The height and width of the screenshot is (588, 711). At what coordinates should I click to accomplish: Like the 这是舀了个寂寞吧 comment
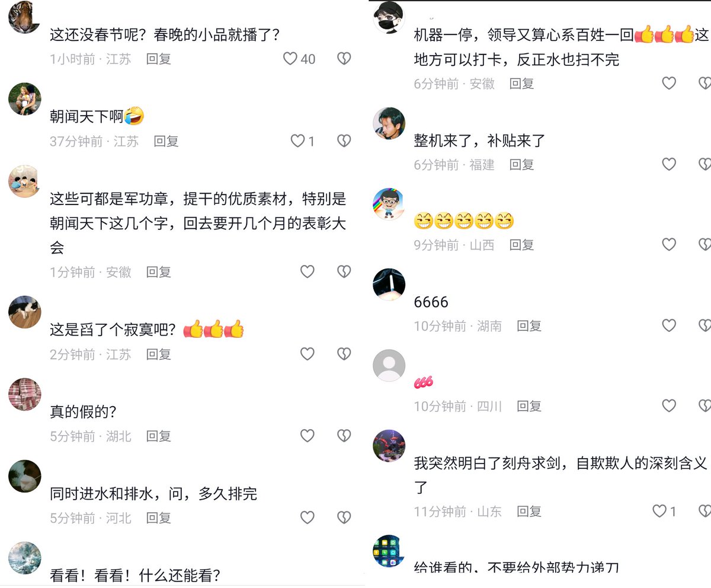tap(307, 354)
